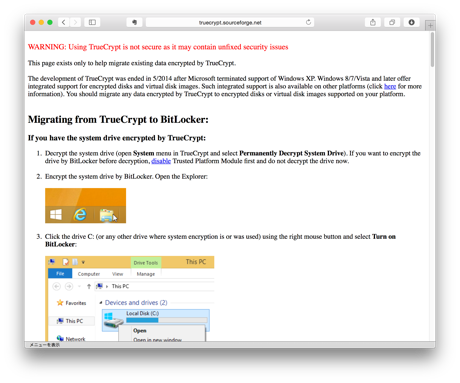Click Explorer's up arrow in the image
Screen dimensions: 460x383
[89, 286]
